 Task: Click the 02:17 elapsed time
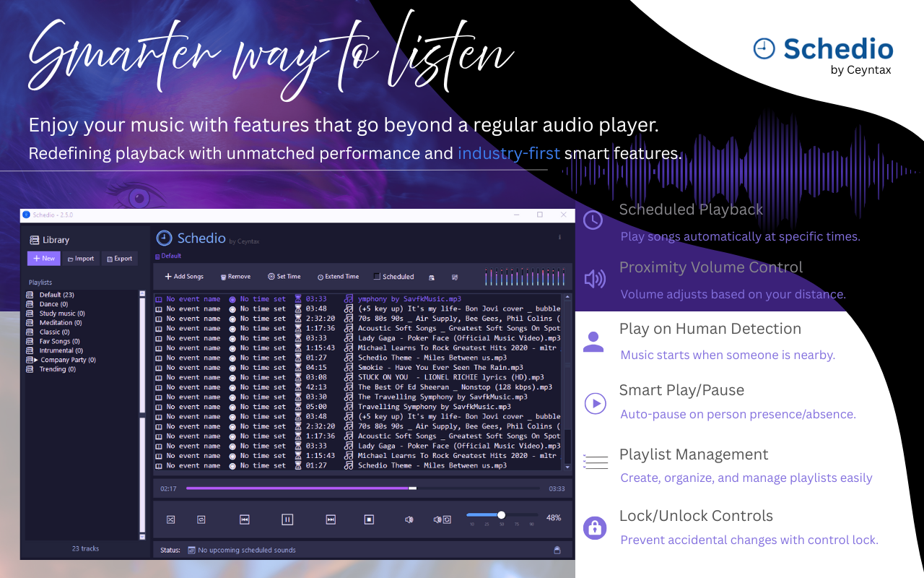[168, 489]
